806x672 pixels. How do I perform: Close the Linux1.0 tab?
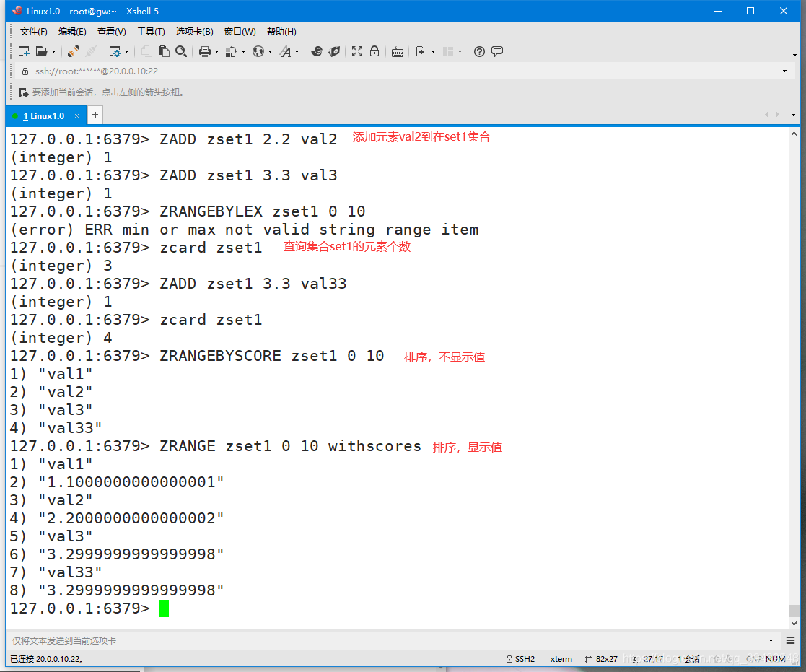click(76, 116)
